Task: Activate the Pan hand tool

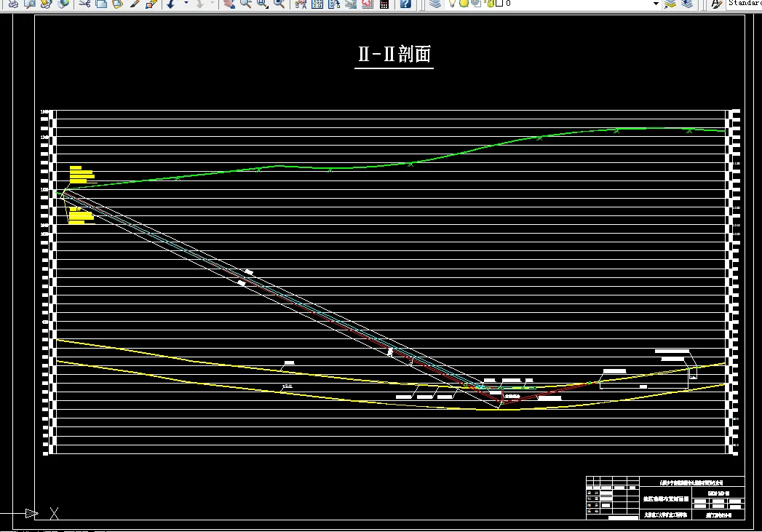Action: click(x=229, y=4)
